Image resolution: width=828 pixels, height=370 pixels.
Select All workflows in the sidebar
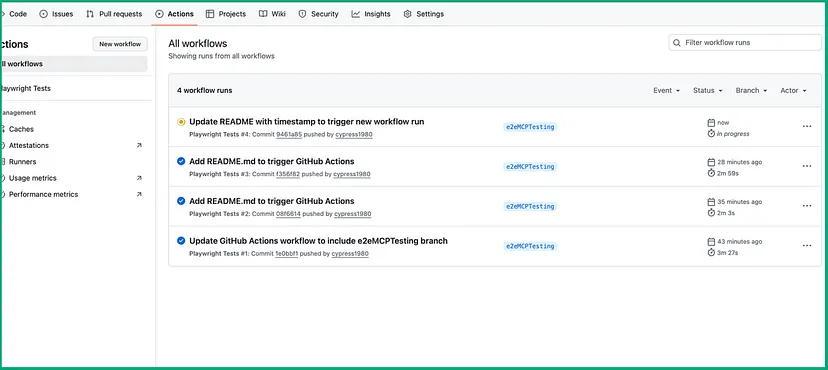(74, 64)
